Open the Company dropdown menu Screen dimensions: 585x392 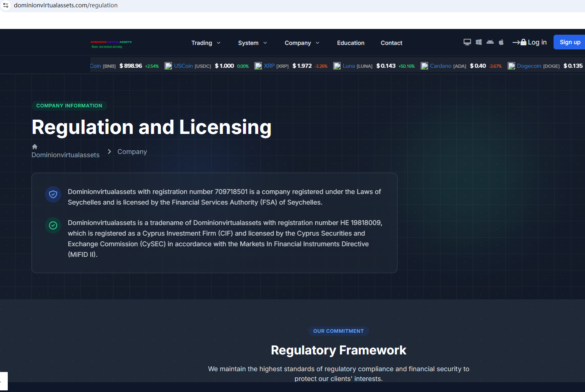pos(302,43)
